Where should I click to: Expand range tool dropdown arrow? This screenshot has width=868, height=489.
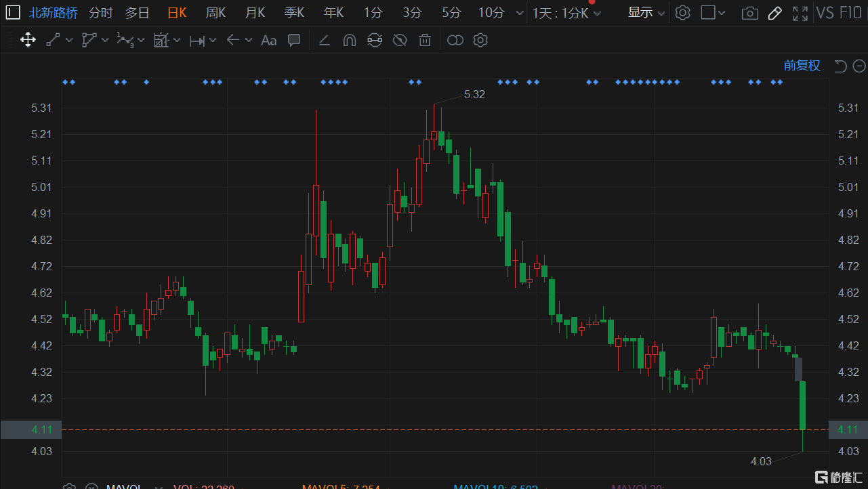(x=213, y=41)
